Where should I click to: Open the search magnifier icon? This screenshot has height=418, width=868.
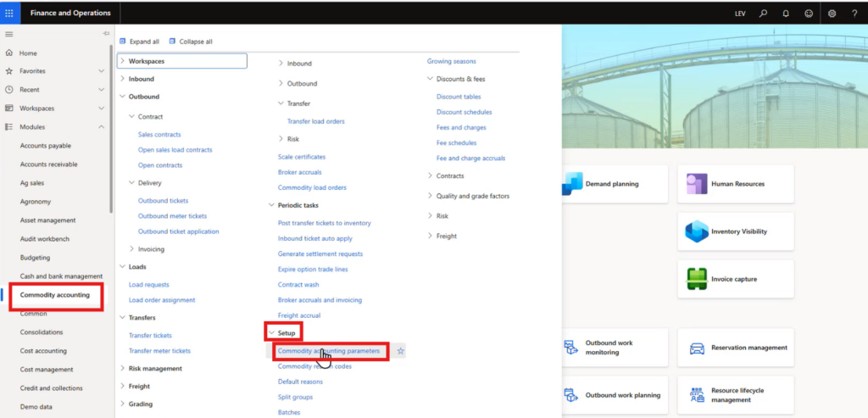(764, 14)
